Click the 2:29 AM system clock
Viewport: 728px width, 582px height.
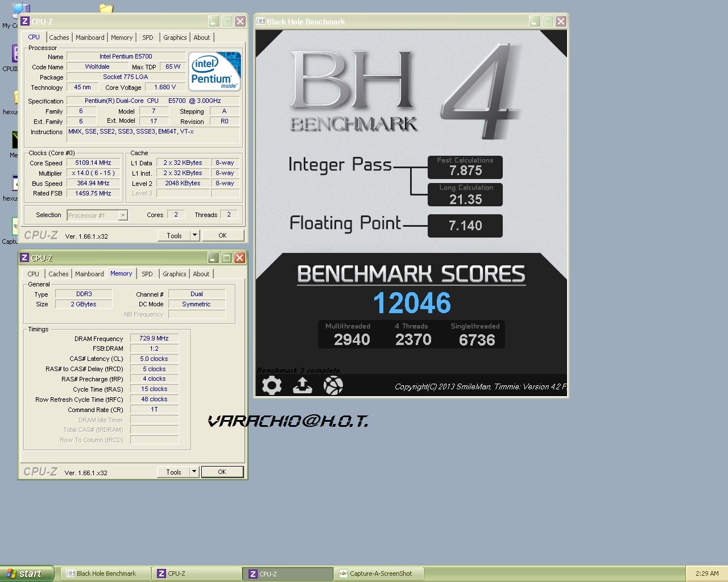click(x=707, y=573)
